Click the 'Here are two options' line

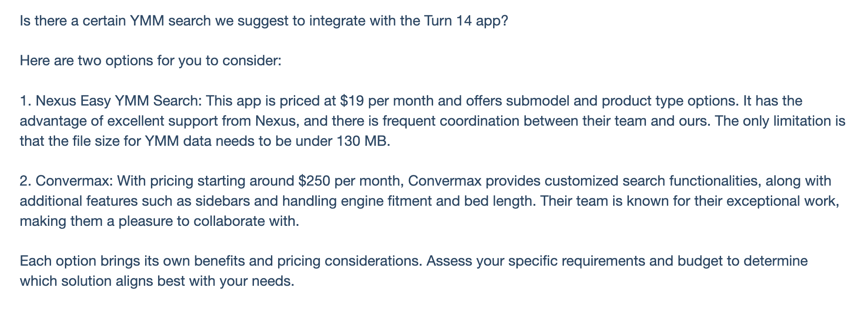(150, 60)
